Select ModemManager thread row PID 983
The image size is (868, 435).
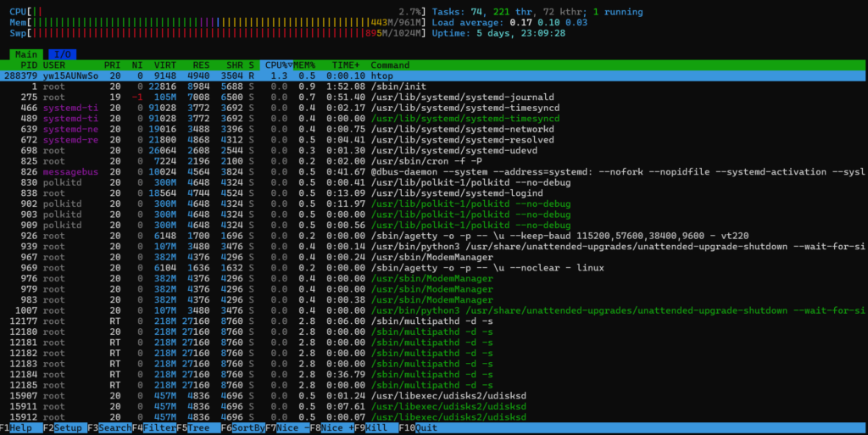[x=434, y=300]
